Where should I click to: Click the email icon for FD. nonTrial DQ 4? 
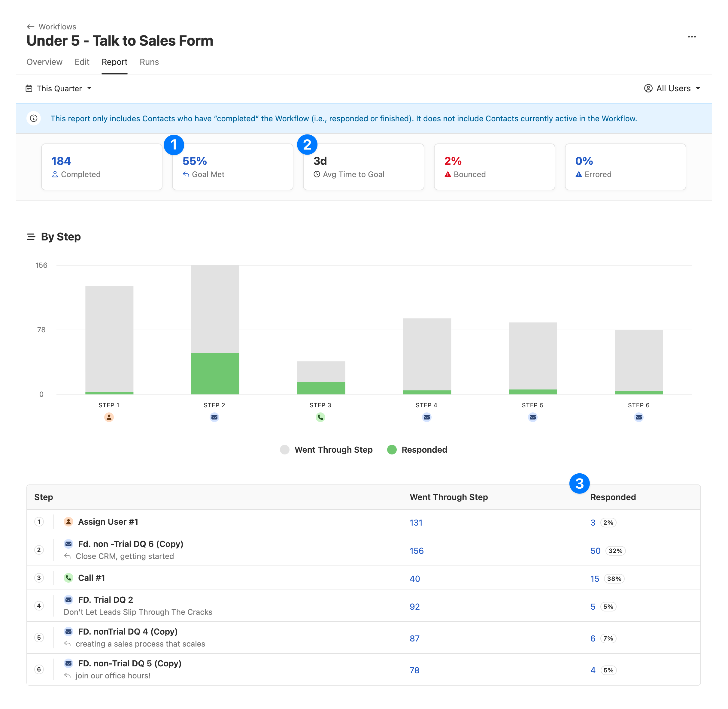click(x=68, y=631)
